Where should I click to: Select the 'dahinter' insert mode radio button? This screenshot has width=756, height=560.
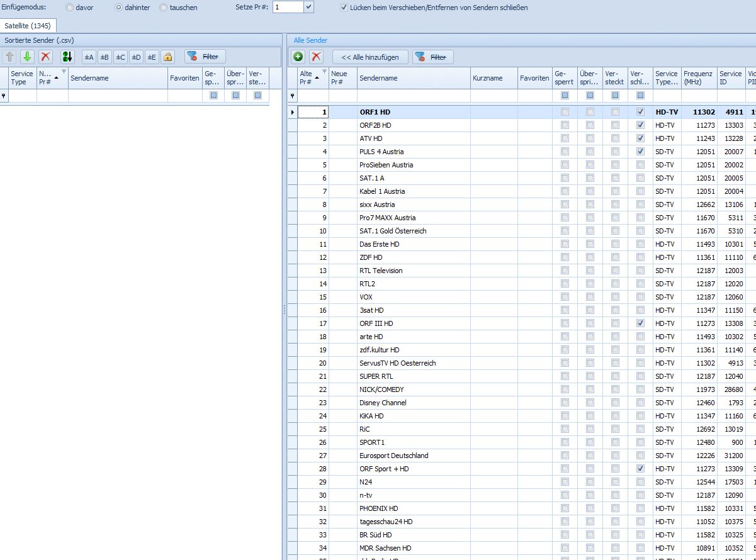118,8
